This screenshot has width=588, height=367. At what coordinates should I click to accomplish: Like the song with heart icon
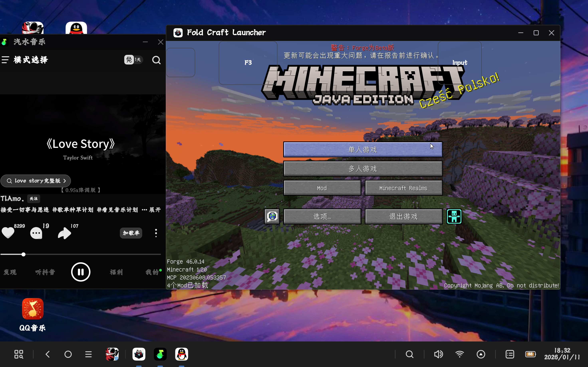[x=8, y=233]
